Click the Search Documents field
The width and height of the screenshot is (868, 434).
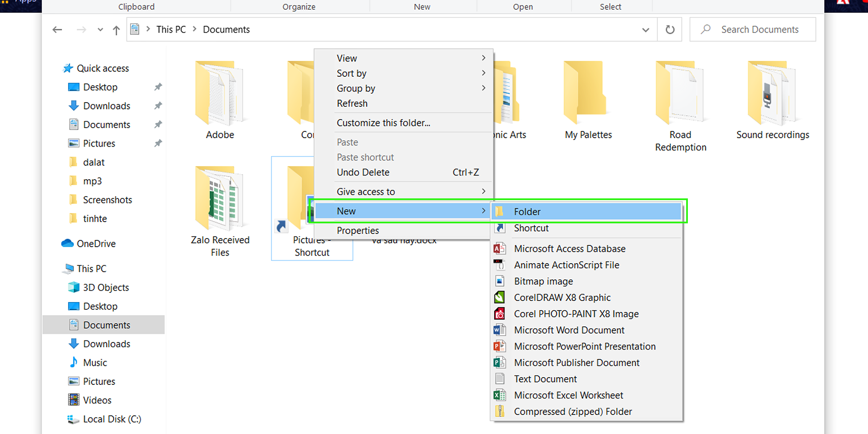(x=753, y=30)
